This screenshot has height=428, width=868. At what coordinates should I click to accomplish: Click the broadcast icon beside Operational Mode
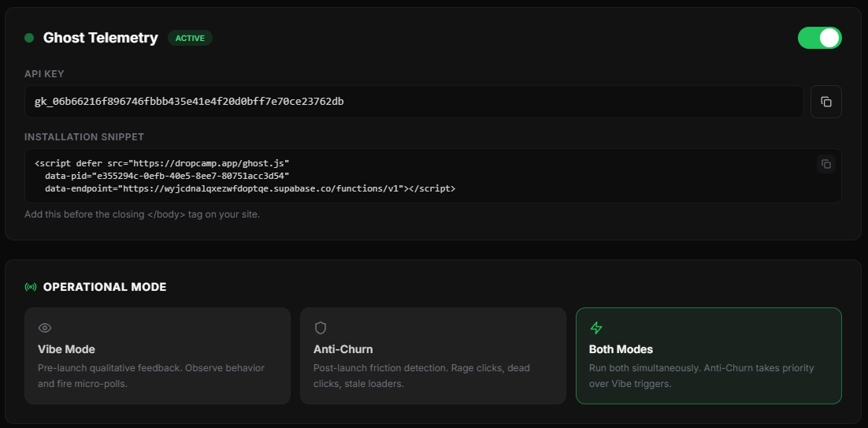(x=31, y=287)
